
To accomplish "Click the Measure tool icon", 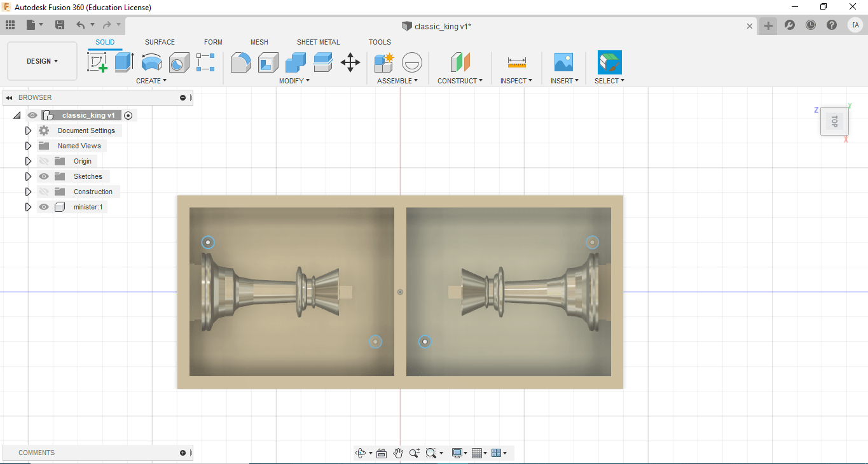I will point(516,62).
